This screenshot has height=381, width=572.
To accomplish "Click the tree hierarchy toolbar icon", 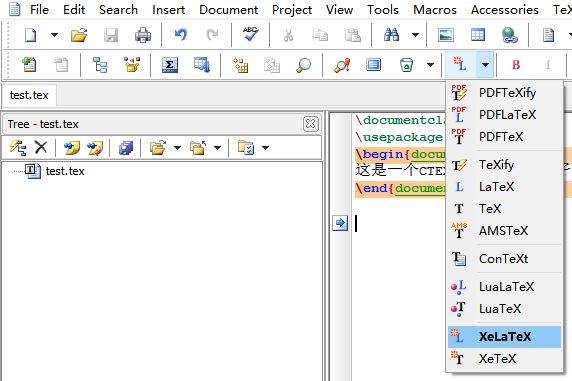I will [100, 65].
